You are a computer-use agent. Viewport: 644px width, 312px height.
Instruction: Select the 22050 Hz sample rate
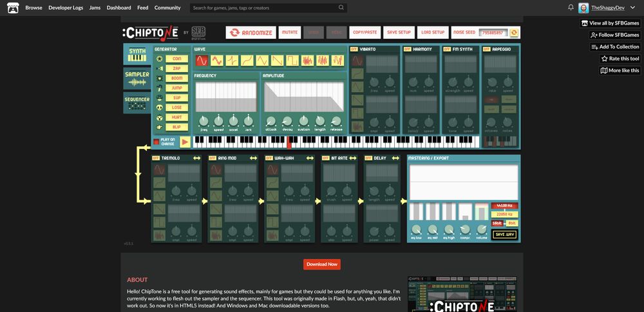coord(504,215)
